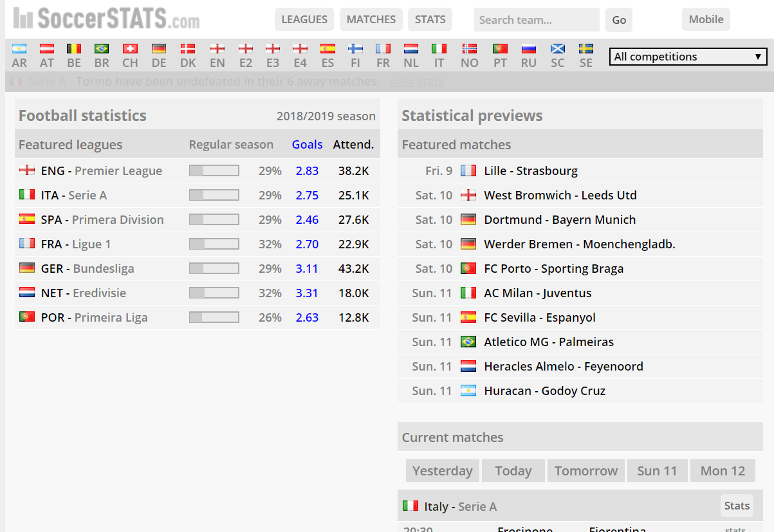
Task: Open Dortmund - Bayern Munich preview
Action: click(560, 219)
